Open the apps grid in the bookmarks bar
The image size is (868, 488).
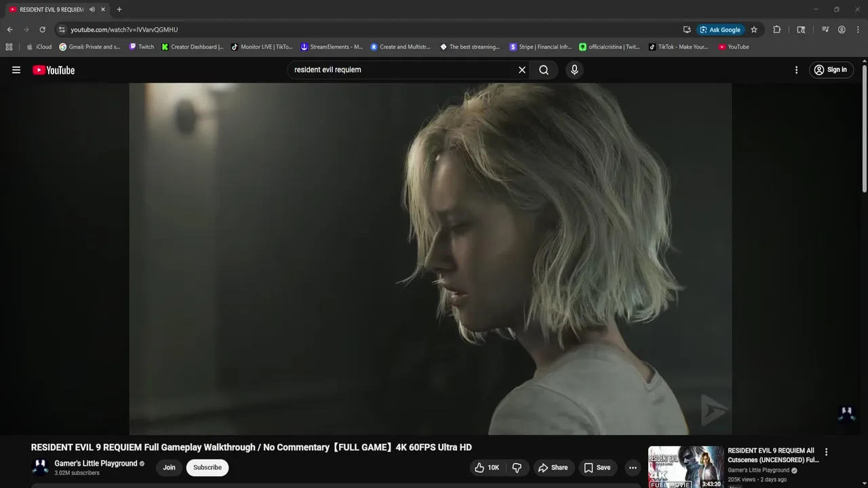[9, 47]
